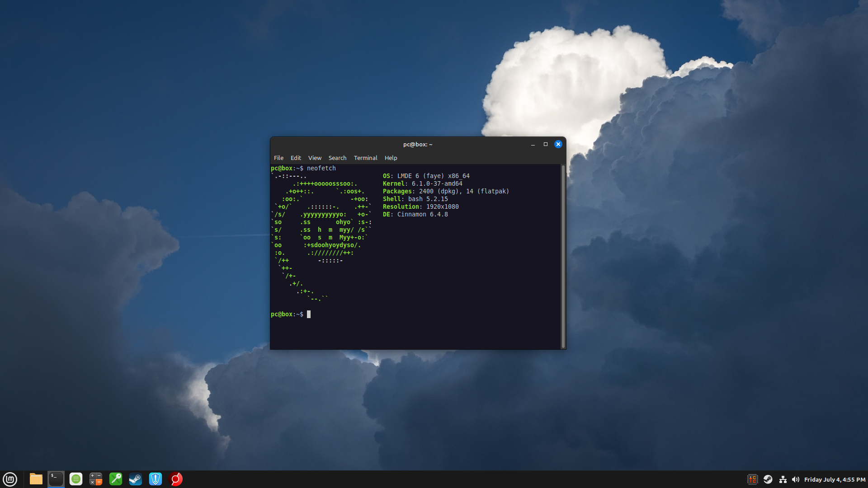
Task: Open the Search menu in terminal
Action: click(337, 158)
